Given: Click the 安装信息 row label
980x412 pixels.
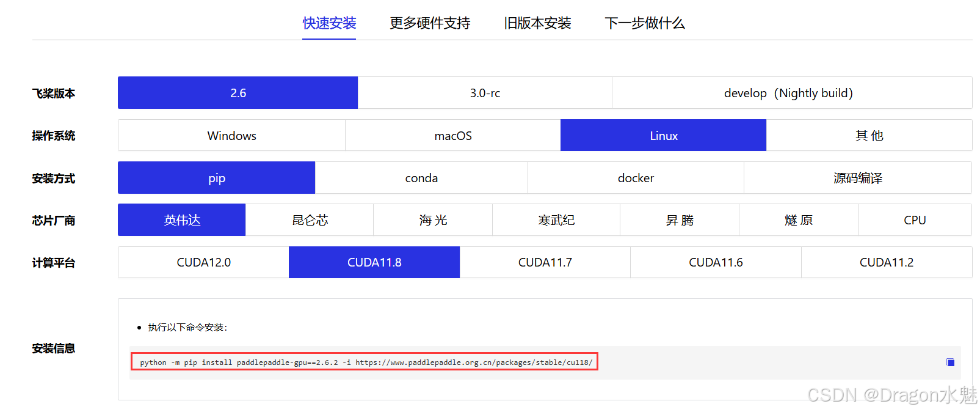Looking at the screenshot, I should point(54,348).
